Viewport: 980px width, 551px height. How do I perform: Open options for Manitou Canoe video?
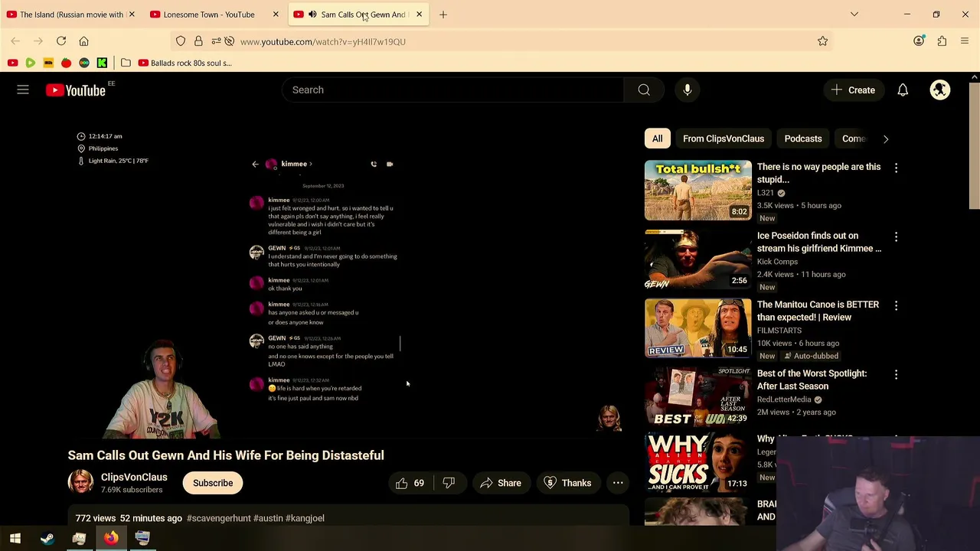click(896, 305)
